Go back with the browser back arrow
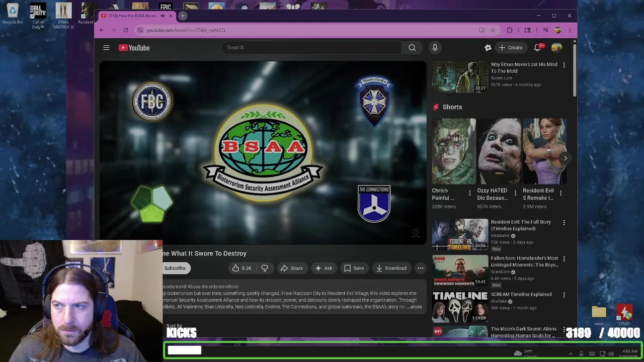 tap(102, 30)
